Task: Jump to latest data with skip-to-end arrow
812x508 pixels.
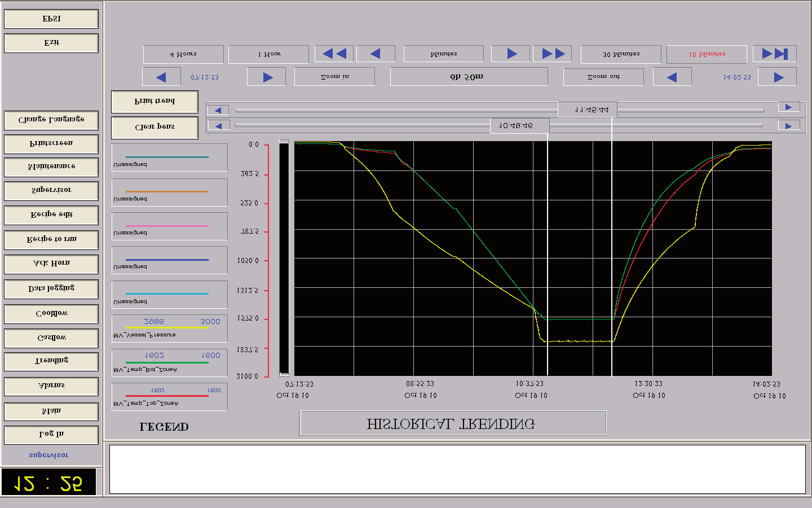Action: click(775, 54)
